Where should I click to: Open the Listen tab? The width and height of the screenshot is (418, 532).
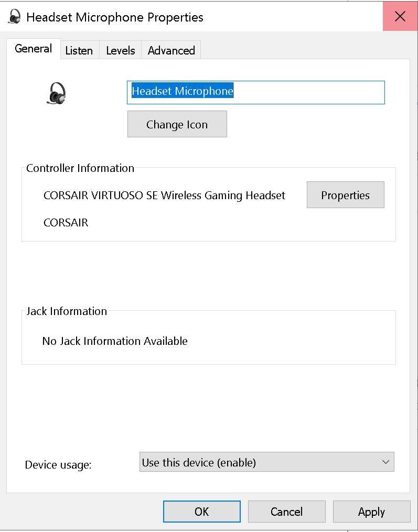tap(79, 50)
